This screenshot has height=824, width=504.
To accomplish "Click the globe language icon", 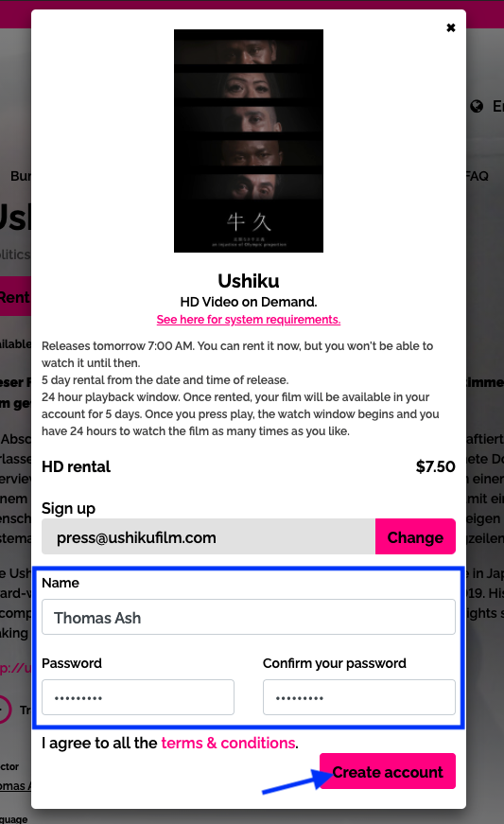I will click(x=477, y=107).
